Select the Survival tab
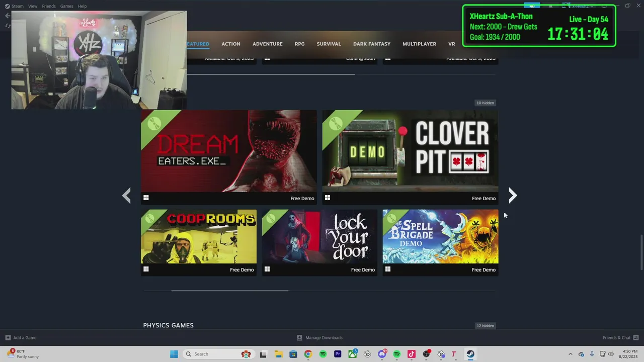This screenshot has height=362, width=644. 329,44
